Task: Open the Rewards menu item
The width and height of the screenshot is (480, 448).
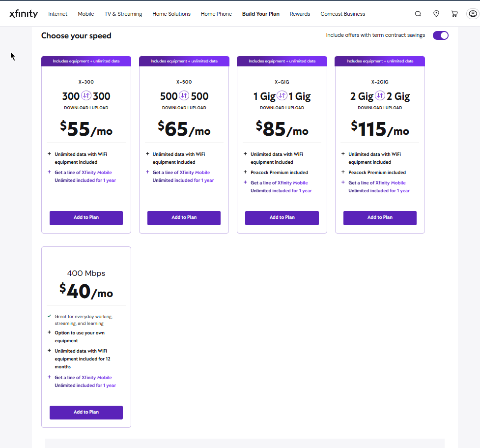Action: (300, 14)
